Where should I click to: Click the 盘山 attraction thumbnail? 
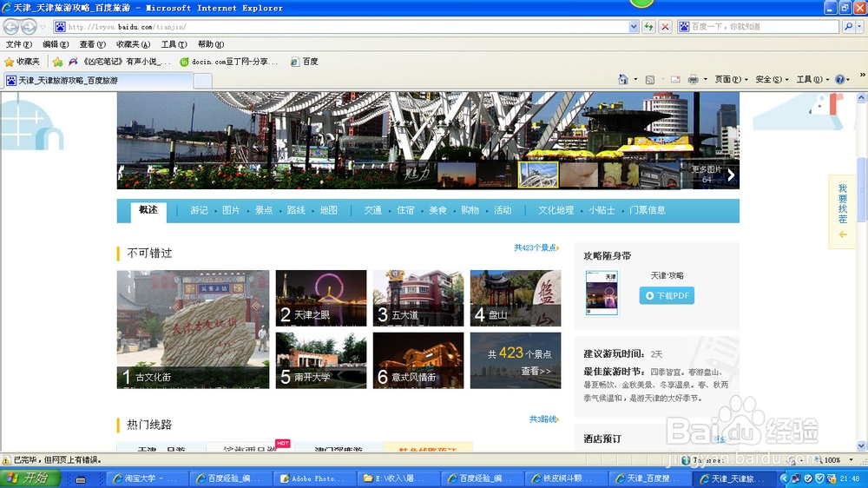click(516, 298)
